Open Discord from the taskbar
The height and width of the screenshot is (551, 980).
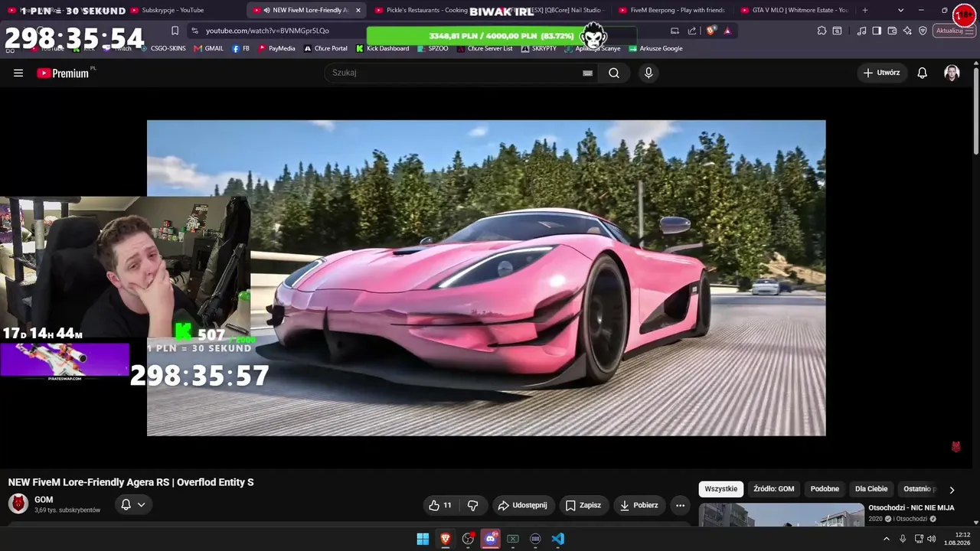click(490, 539)
